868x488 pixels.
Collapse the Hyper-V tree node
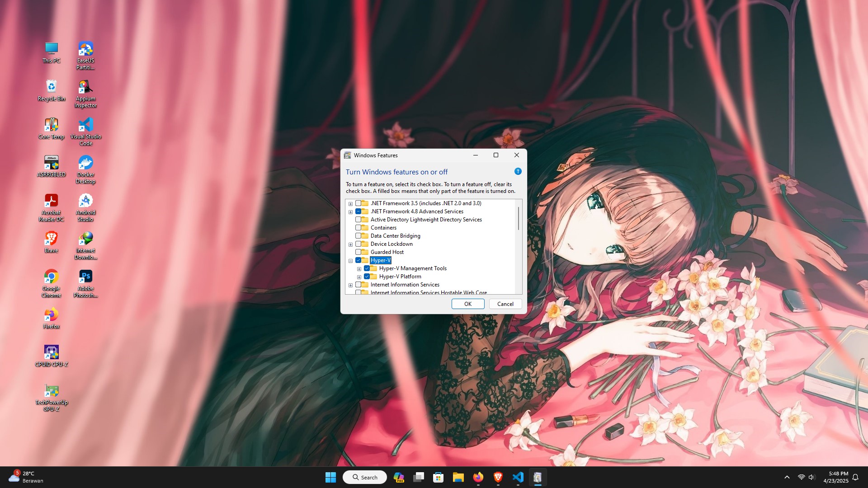350,261
